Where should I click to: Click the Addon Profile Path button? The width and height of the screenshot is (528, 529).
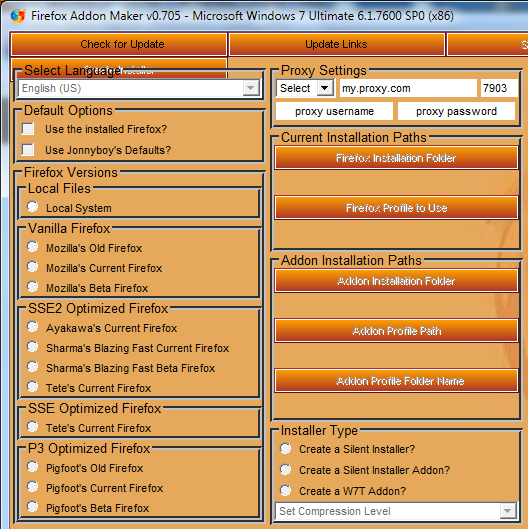pyautogui.click(x=396, y=331)
